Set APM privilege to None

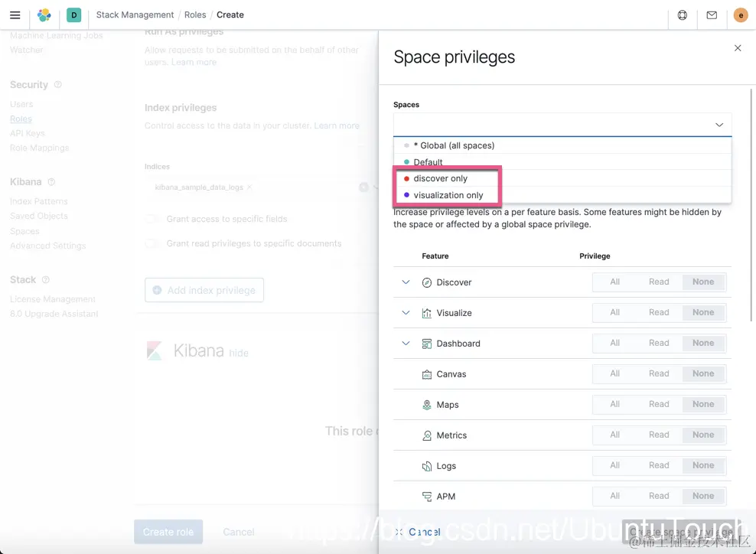703,496
